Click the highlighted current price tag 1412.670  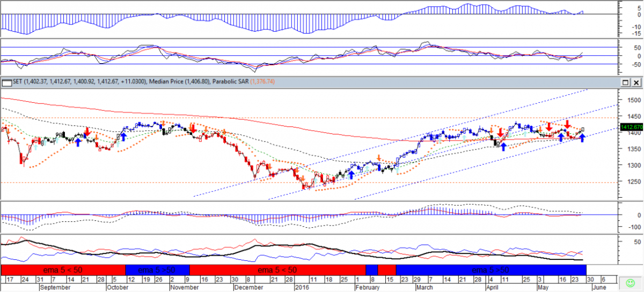tap(631, 127)
